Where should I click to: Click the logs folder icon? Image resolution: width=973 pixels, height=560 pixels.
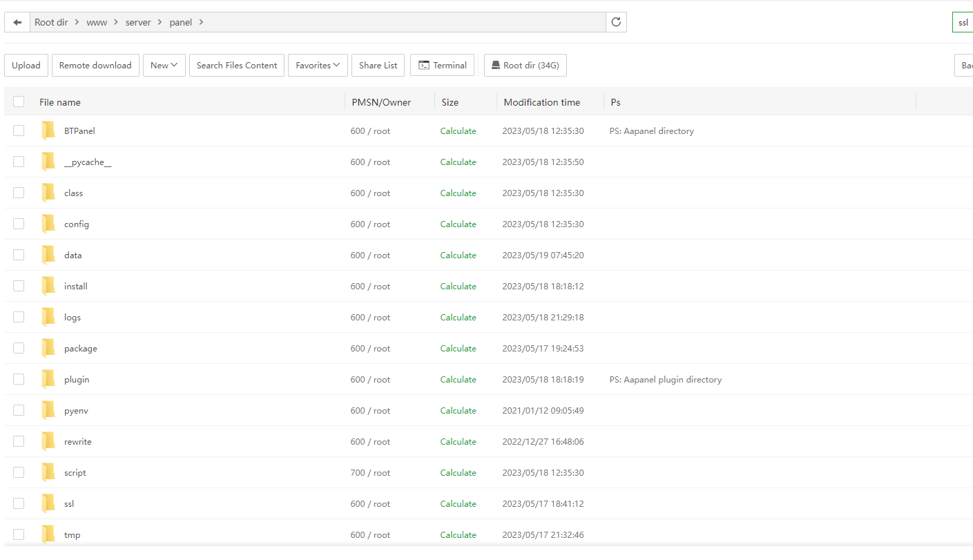tap(48, 317)
